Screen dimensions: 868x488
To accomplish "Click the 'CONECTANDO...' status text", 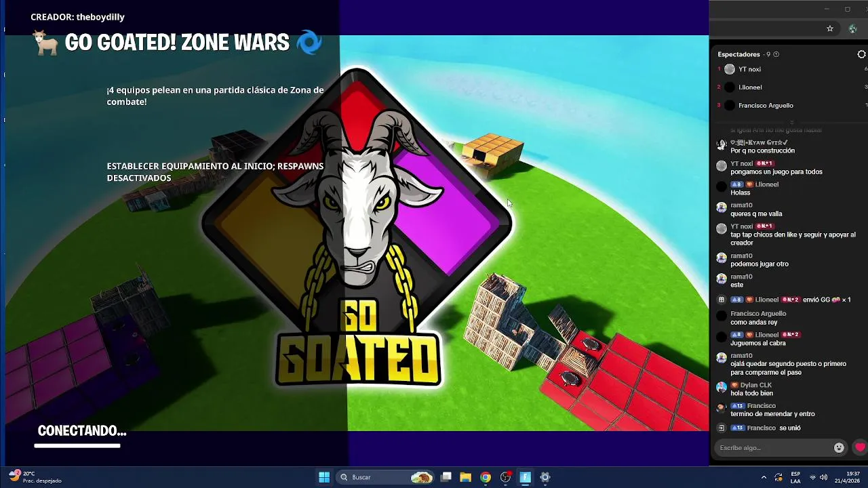I will (x=82, y=430).
